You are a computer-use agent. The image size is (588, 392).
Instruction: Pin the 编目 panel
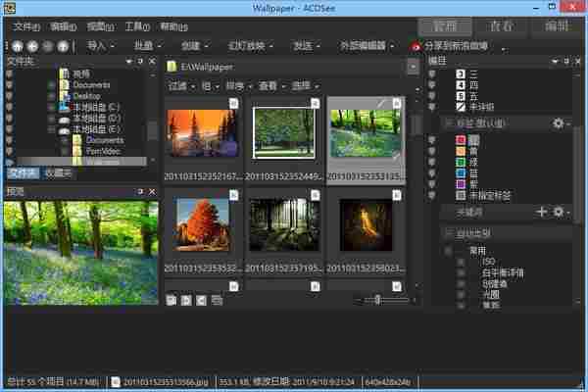click(566, 61)
